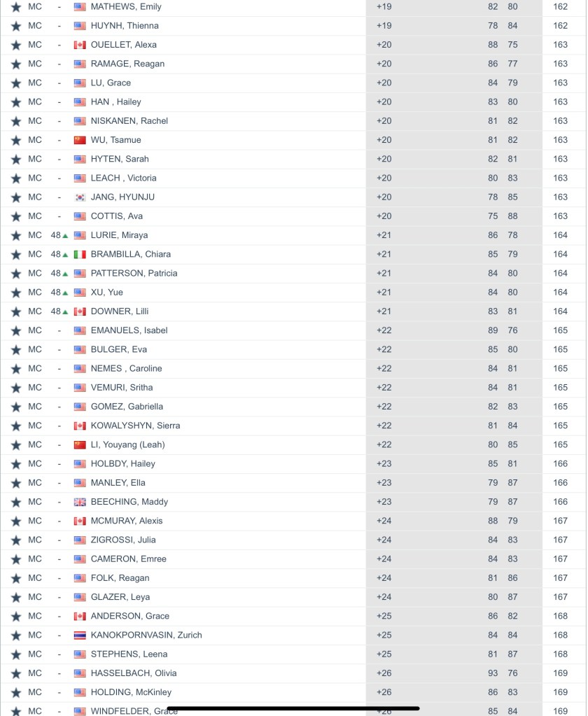Image resolution: width=588 pixels, height=716 pixels.
Task: Tap the home indicator bar at bottom
Action: (x=293, y=708)
